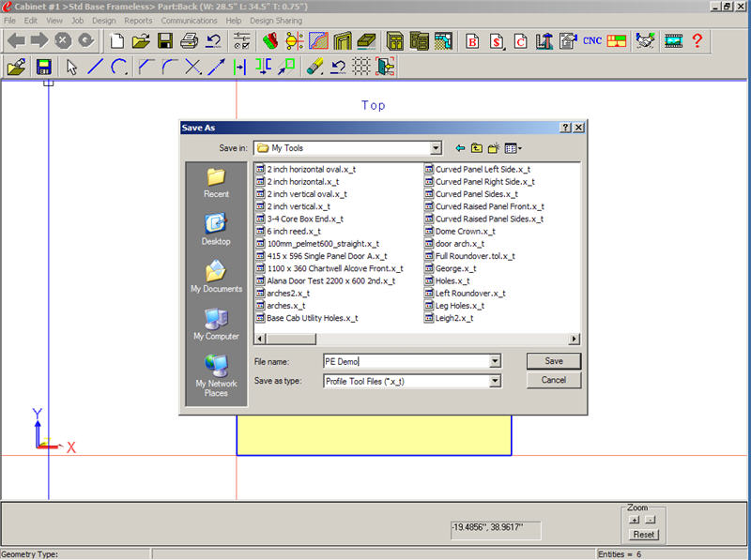
Task: Open the Save in folder dropdown
Action: click(436, 148)
